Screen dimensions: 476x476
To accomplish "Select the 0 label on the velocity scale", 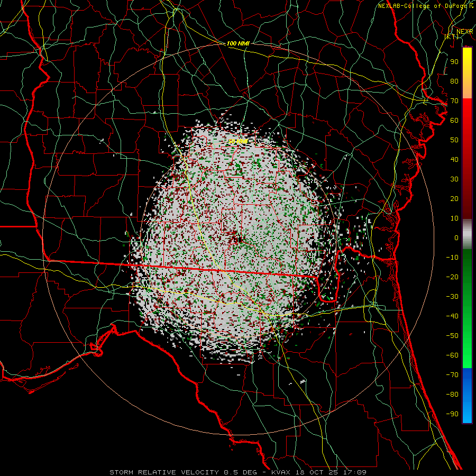I will click(456, 237).
